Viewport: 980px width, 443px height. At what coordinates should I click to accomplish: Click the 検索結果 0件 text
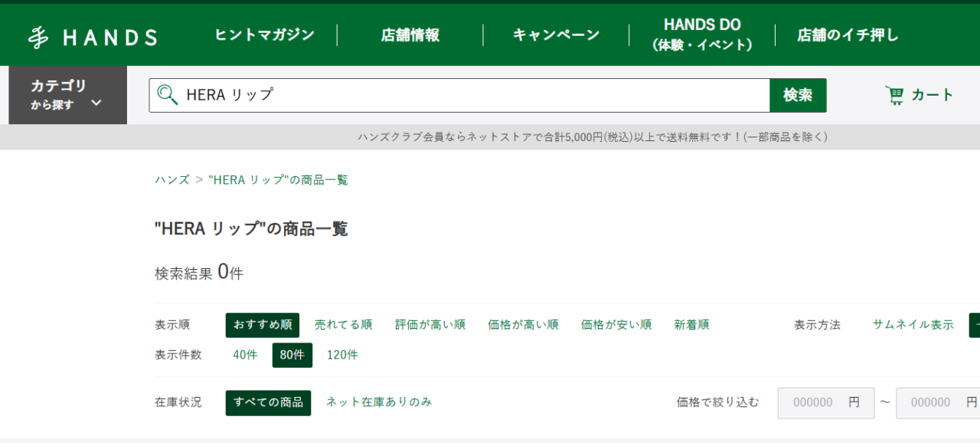(199, 272)
